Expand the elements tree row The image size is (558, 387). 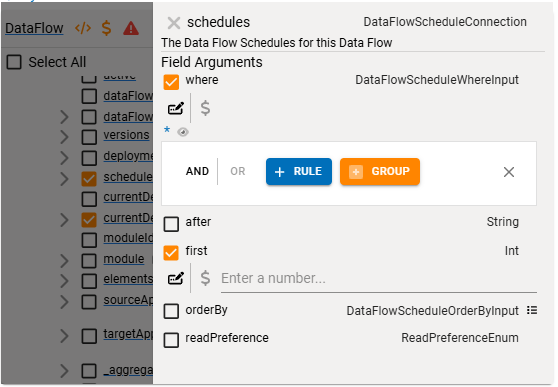64,281
